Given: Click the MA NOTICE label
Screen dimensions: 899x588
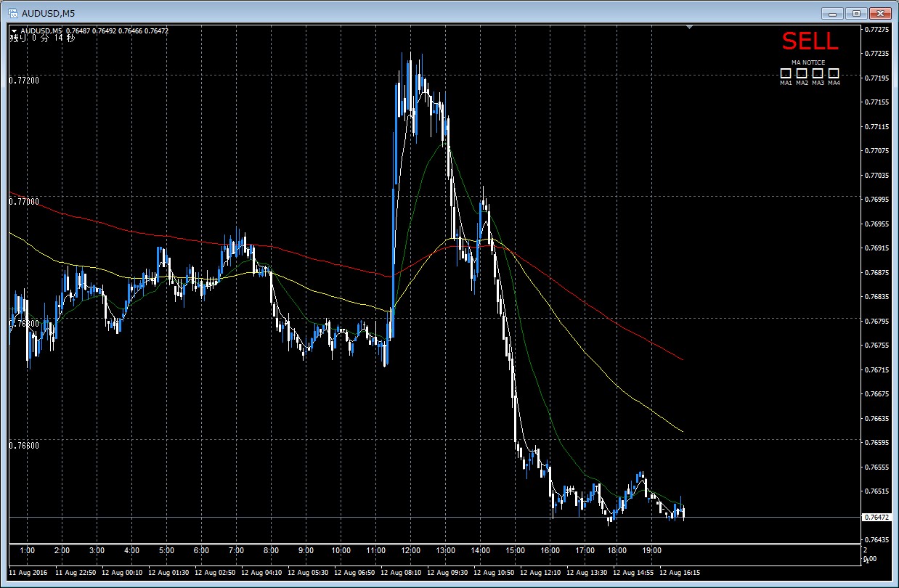Looking at the screenshot, I should [810, 62].
